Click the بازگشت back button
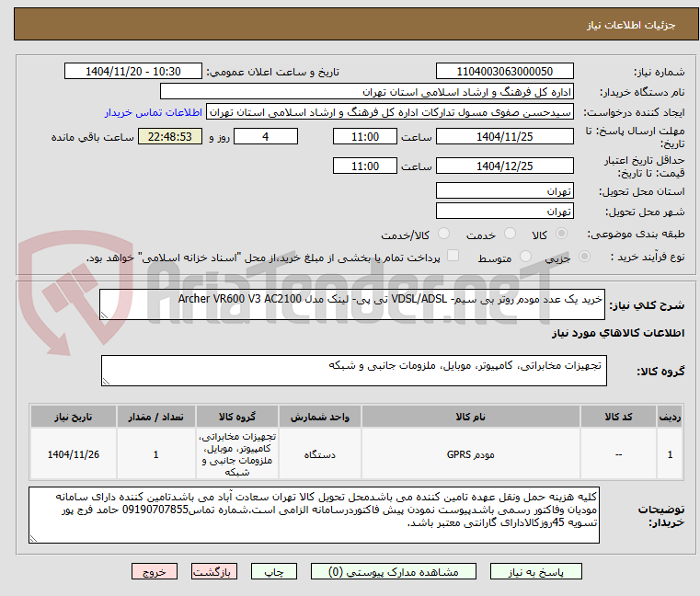 (x=214, y=571)
